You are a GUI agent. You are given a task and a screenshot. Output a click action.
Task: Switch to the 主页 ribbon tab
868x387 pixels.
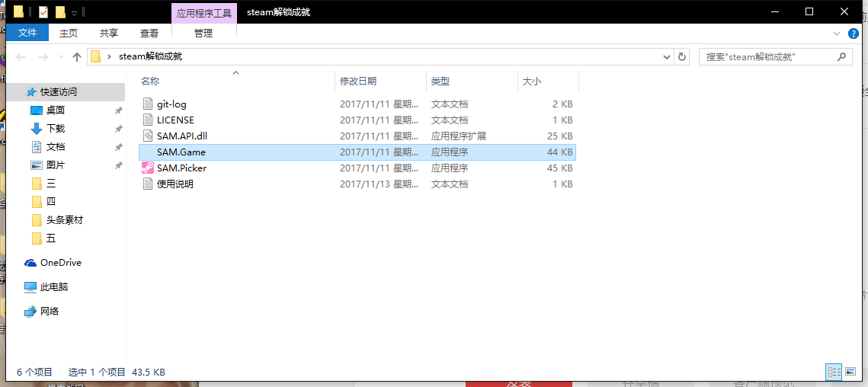click(x=69, y=34)
